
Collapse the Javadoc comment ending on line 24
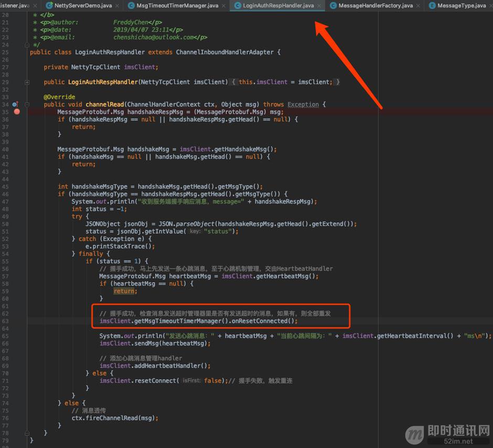pos(27,45)
